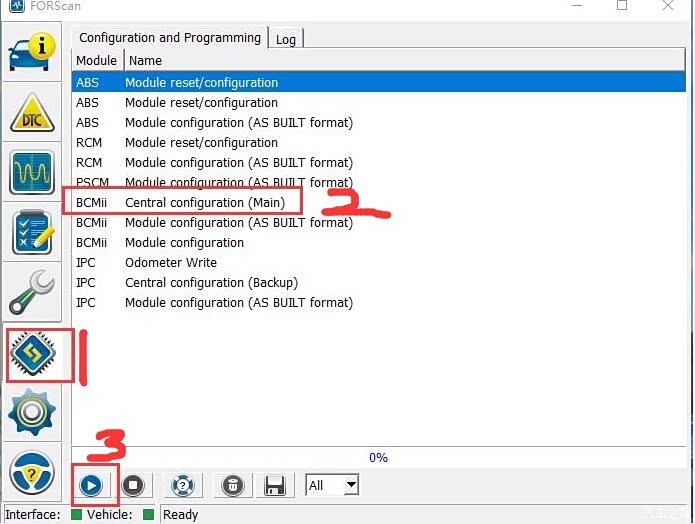695x524 pixels.
Task: Click the floppy disk save icon
Action: click(x=275, y=485)
